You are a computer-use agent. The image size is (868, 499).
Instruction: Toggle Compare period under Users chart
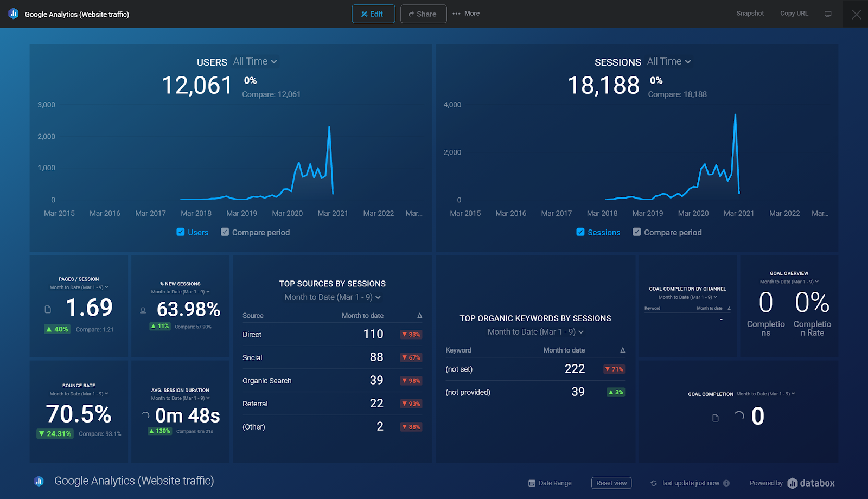(225, 232)
